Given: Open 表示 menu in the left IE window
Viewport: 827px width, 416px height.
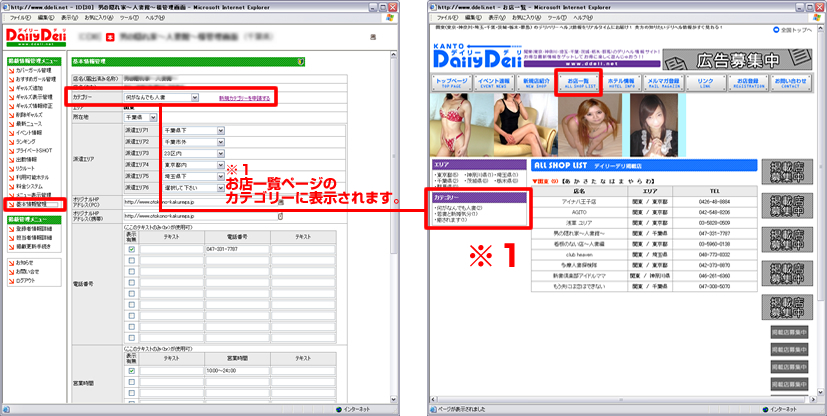Looking at the screenshot, I should [69, 17].
